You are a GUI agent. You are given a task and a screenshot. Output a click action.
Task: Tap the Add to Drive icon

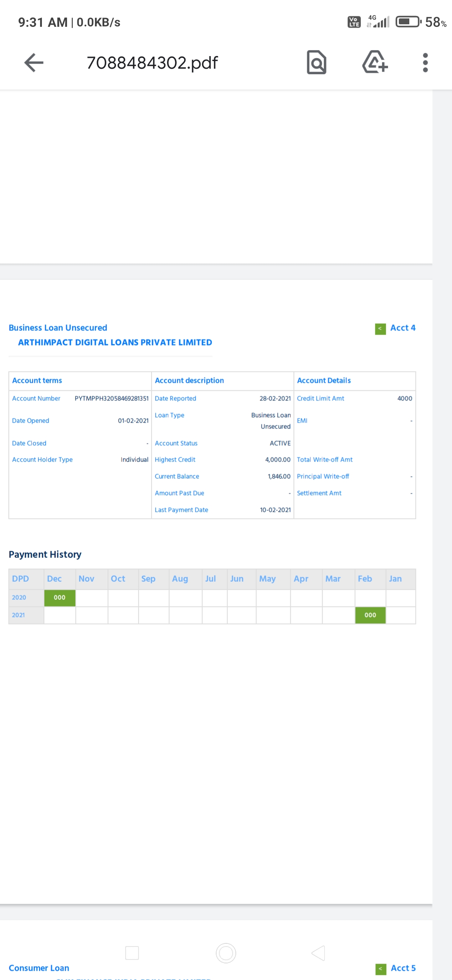click(375, 62)
